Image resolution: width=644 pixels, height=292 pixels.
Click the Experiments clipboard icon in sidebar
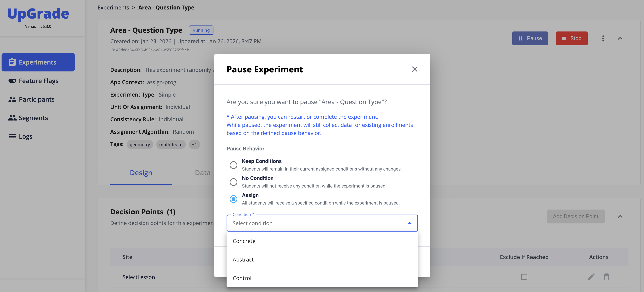[x=12, y=62]
